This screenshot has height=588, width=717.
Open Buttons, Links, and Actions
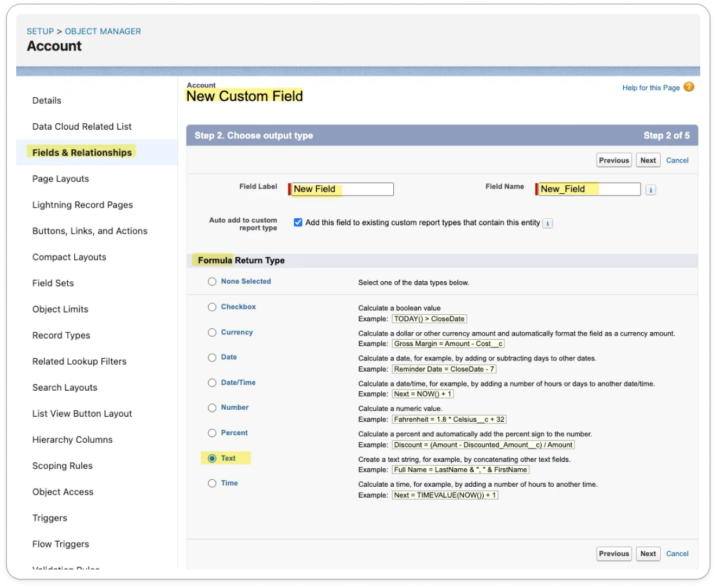90,231
